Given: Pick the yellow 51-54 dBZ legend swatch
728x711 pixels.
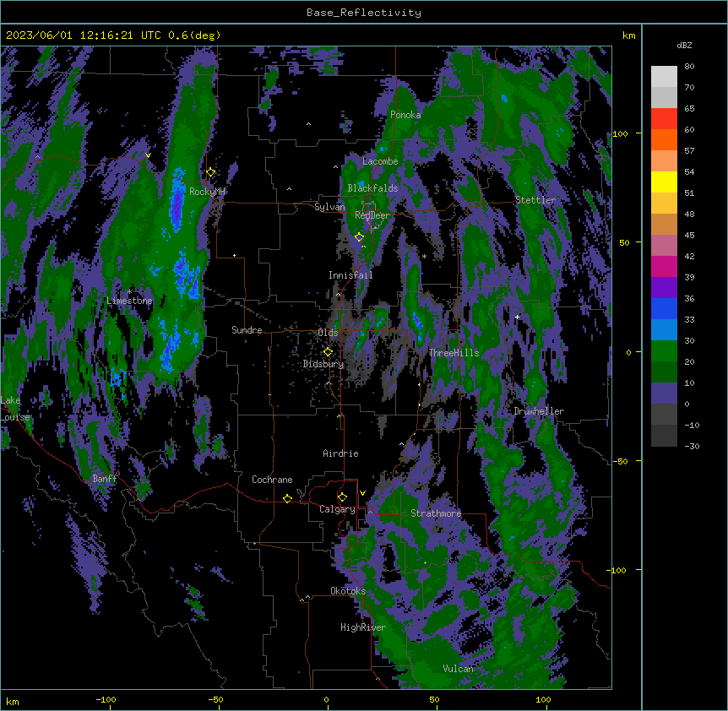Looking at the screenshot, I should pos(664,182).
